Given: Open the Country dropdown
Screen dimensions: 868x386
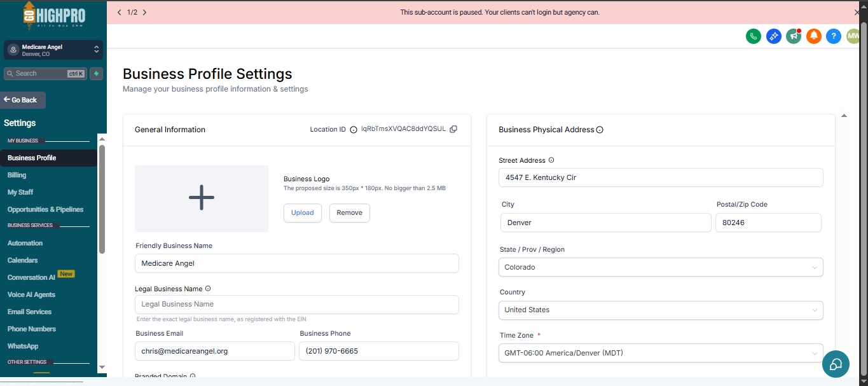Looking at the screenshot, I should (661, 310).
